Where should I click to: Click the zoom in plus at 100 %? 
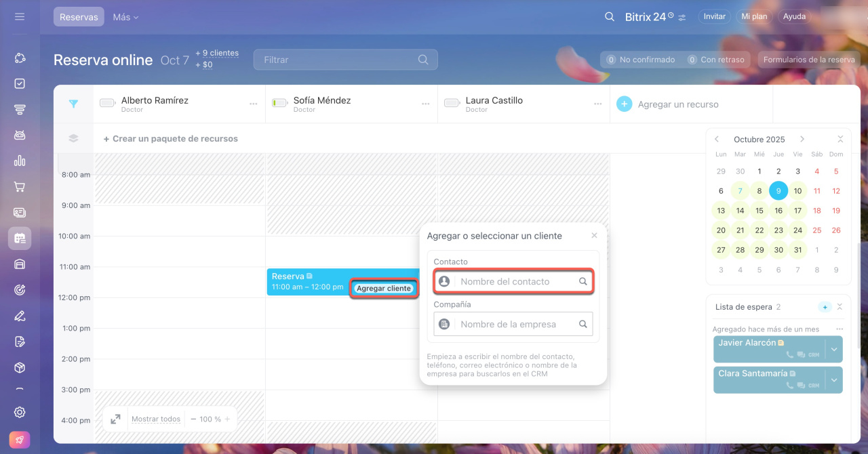[227, 419]
